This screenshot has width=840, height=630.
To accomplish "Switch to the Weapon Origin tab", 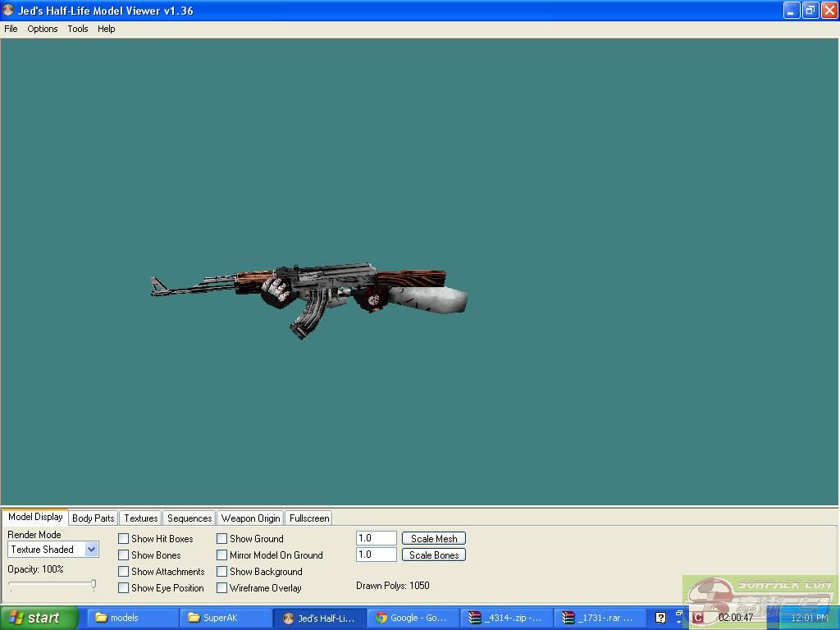I will click(251, 518).
